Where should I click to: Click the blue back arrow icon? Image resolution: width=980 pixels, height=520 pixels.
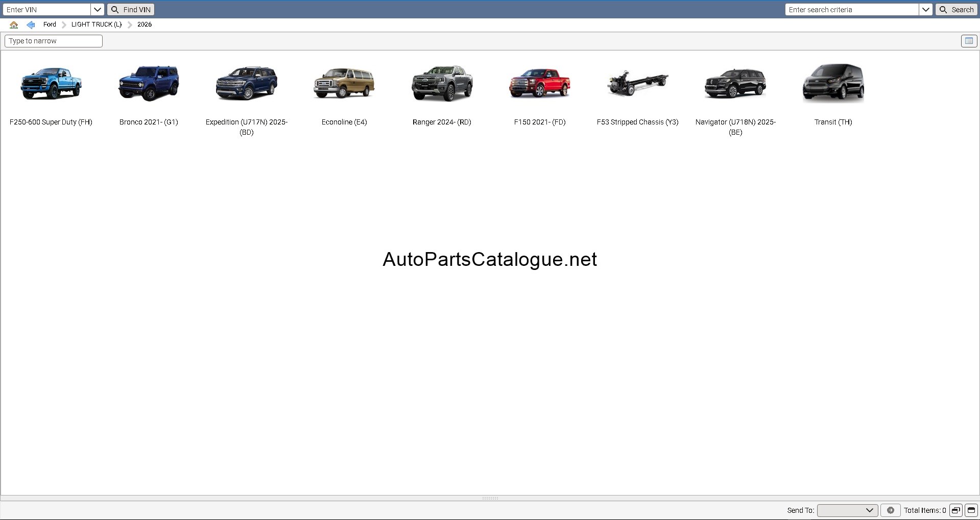[31, 24]
